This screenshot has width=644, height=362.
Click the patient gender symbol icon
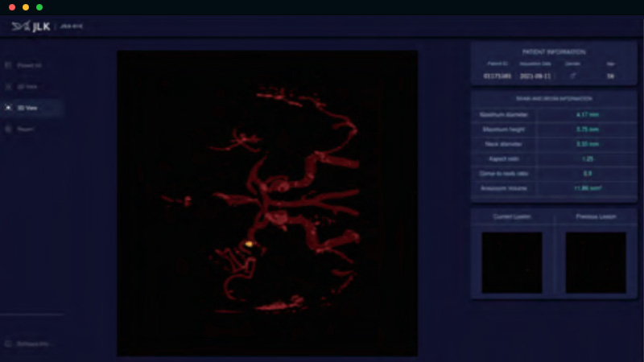(x=572, y=76)
